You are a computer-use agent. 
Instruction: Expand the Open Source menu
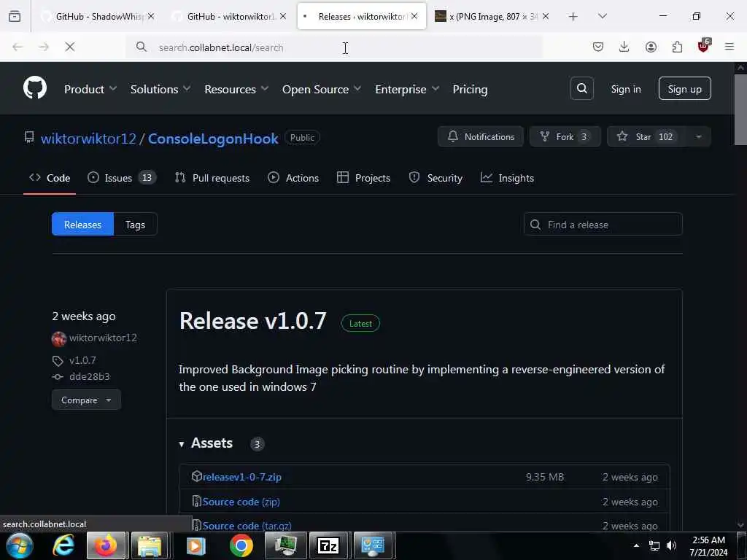point(322,89)
